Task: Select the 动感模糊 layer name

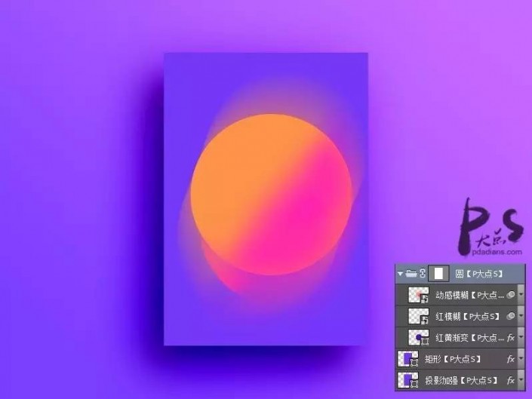Action: pos(469,295)
